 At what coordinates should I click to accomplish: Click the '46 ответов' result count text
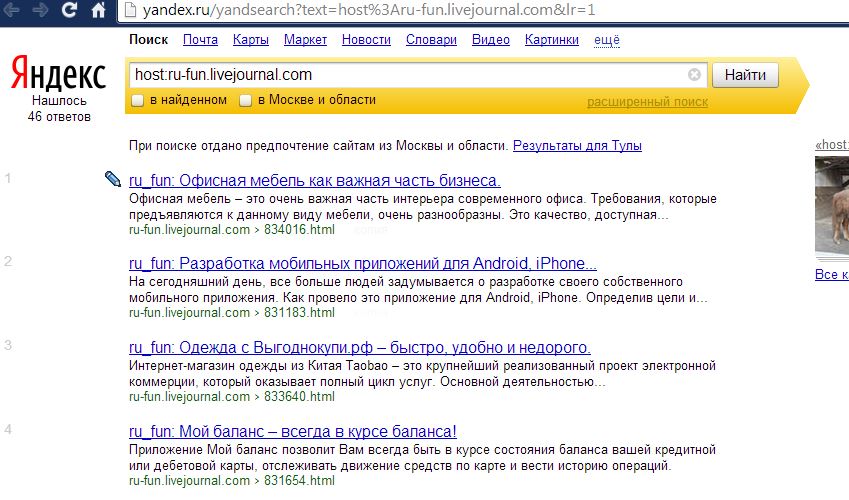tap(59, 116)
